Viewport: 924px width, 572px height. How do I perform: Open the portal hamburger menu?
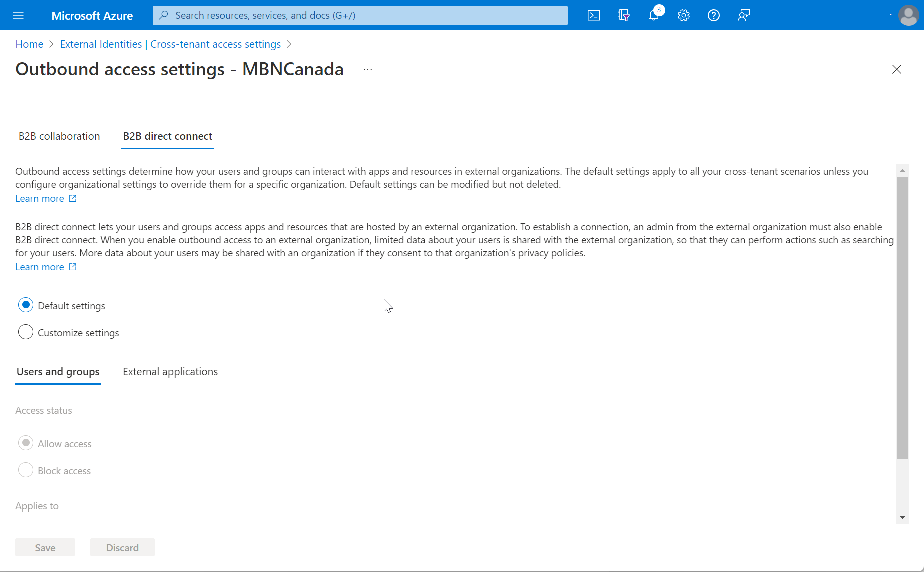click(x=18, y=15)
